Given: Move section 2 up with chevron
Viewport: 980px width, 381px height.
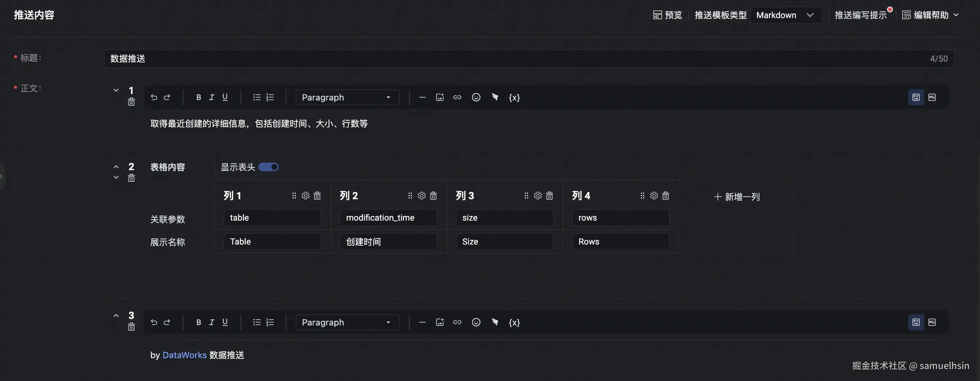Looking at the screenshot, I should tap(116, 167).
